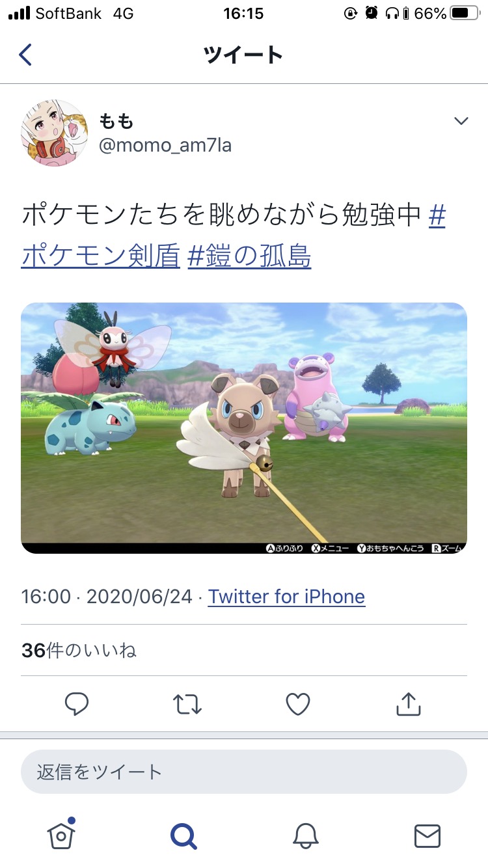Open momo's profile avatar
Viewport: 488px width, 868px height.
coord(54,133)
